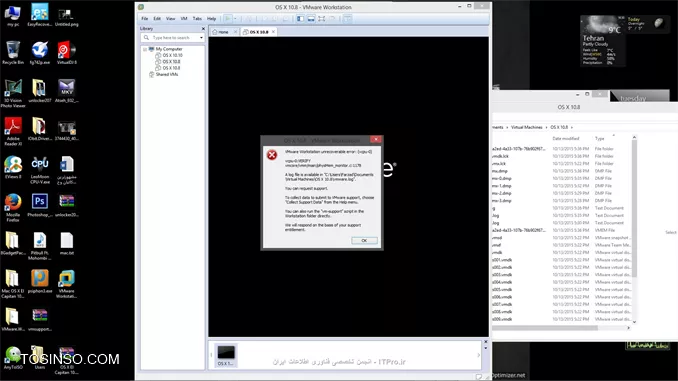Close the VMware unrecoverable error dialog
Image resolution: width=678 pixels, height=381 pixels.
coord(376,139)
